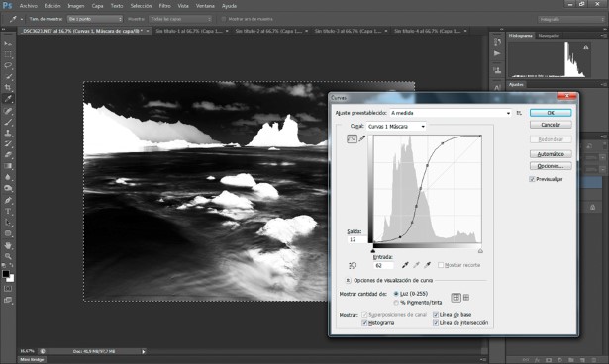Choose the Type tool
The height and width of the screenshot is (364, 609).
8,212
